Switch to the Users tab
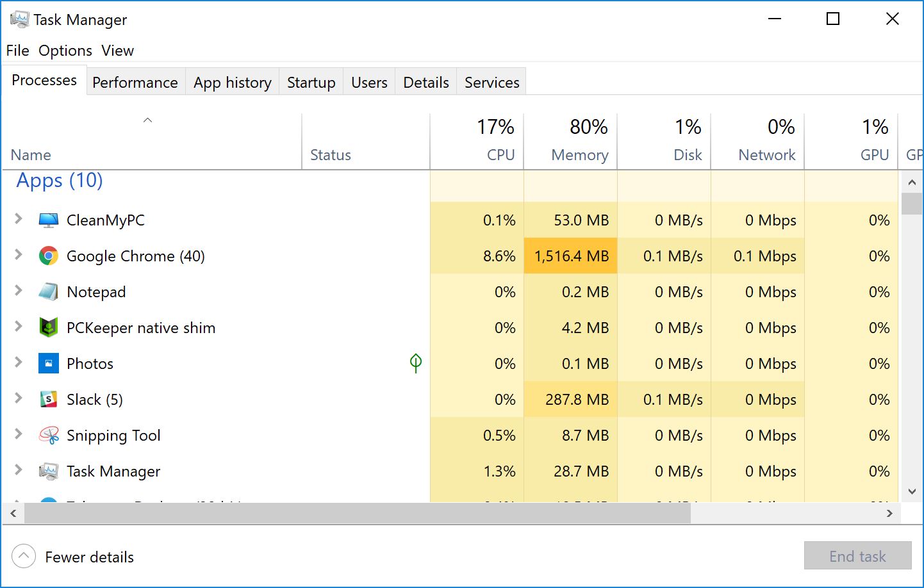924x588 pixels. (370, 83)
